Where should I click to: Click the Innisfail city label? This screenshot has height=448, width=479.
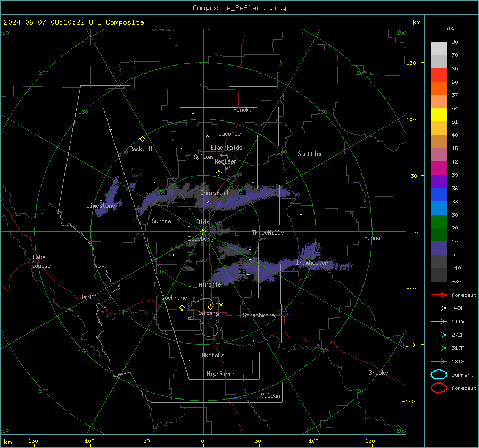pyautogui.click(x=214, y=193)
